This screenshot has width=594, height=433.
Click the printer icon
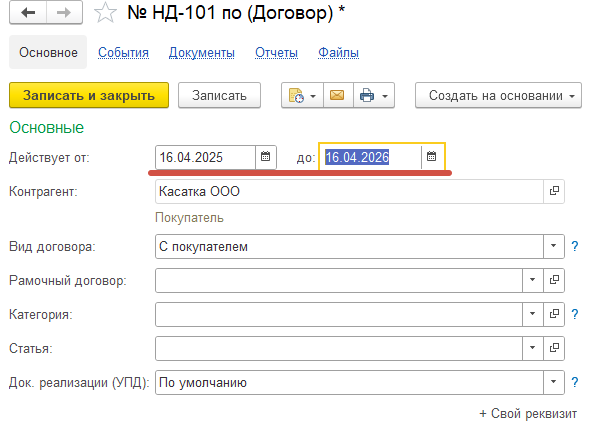click(367, 95)
